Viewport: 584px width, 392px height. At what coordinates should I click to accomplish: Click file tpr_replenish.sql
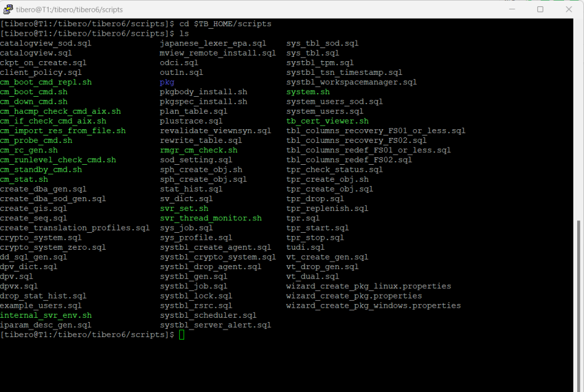327,208
